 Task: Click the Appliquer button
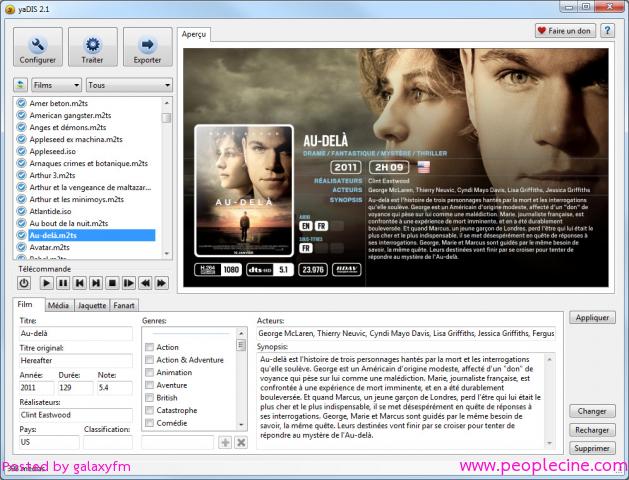(592, 318)
